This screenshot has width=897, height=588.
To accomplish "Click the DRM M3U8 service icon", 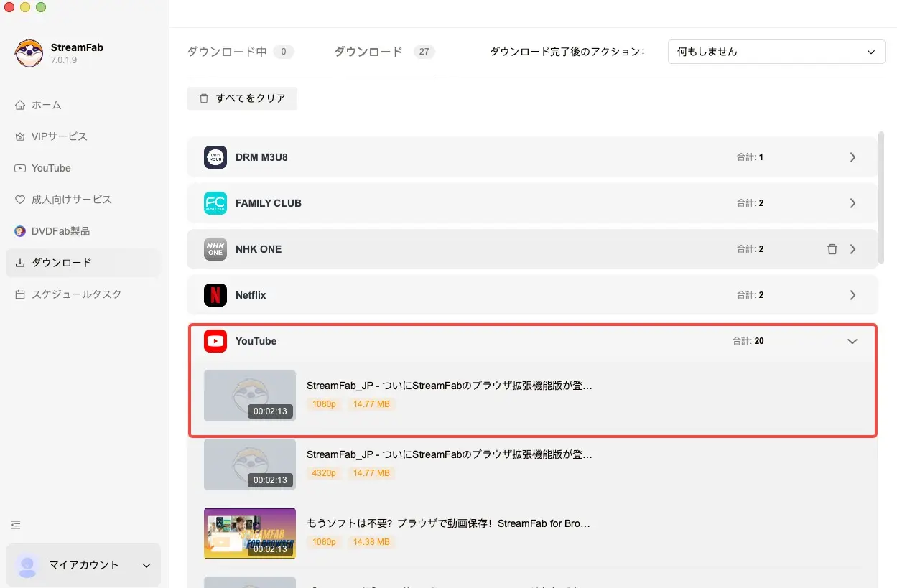I will point(215,157).
